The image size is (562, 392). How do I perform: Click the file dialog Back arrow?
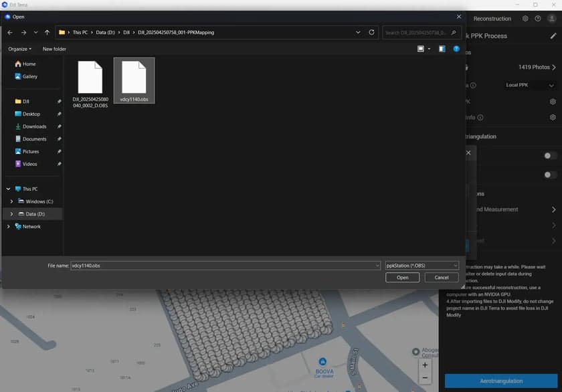click(x=10, y=32)
